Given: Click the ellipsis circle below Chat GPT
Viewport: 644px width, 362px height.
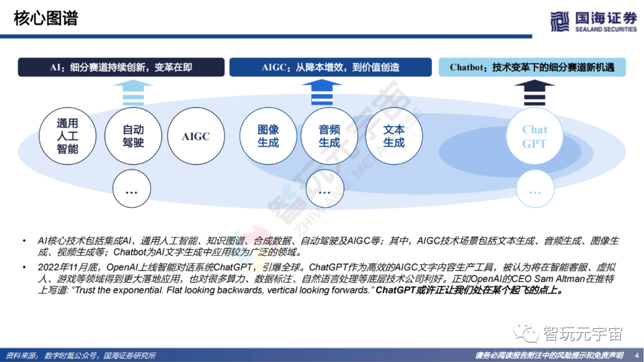Looking at the screenshot, I should [x=535, y=188].
